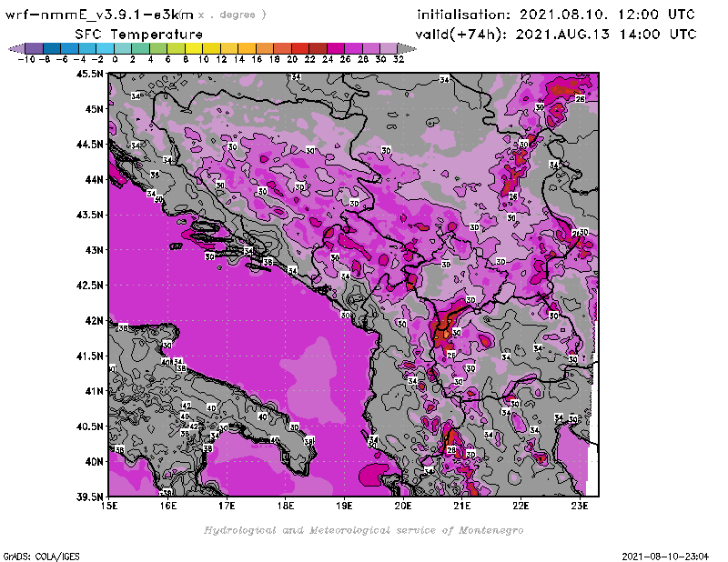Click the '43N' latitude label

[x=94, y=250]
